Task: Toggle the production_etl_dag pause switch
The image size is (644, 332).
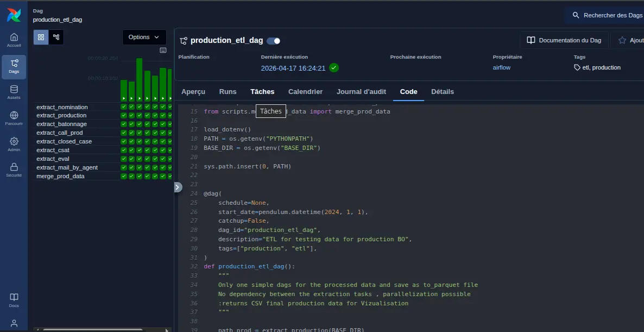Action: pyautogui.click(x=274, y=41)
